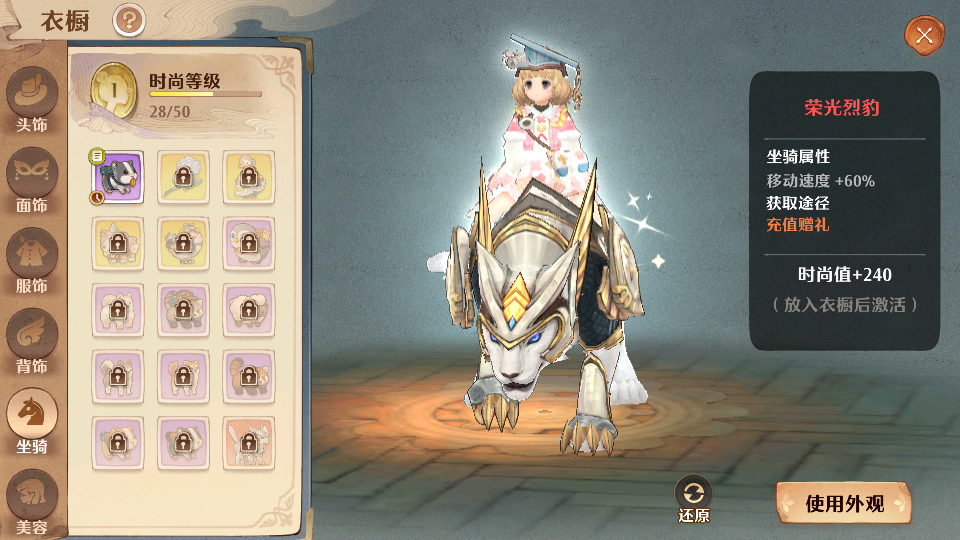The width and height of the screenshot is (960, 540).
Task: Click the 还原 restore icon
Action: [x=693, y=498]
